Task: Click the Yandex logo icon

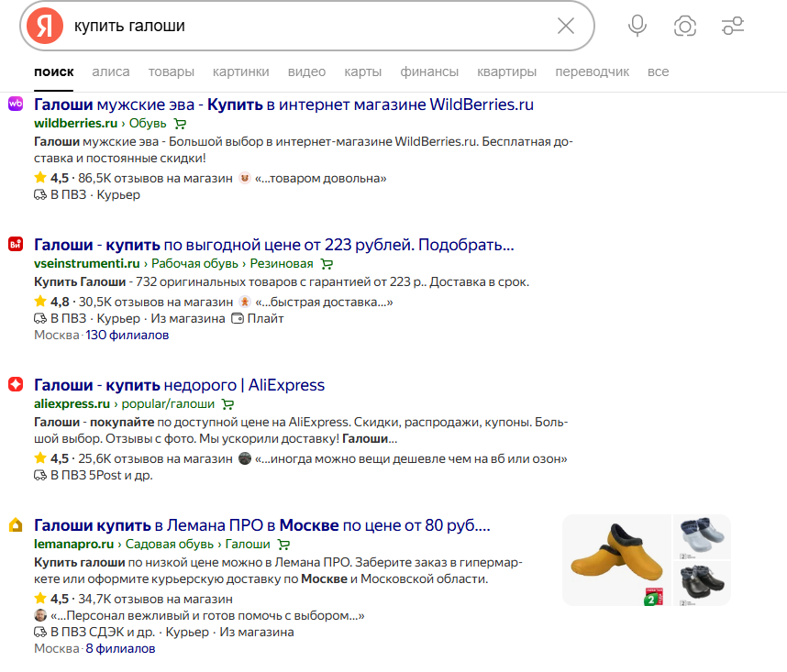Action: tap(44, 26)
